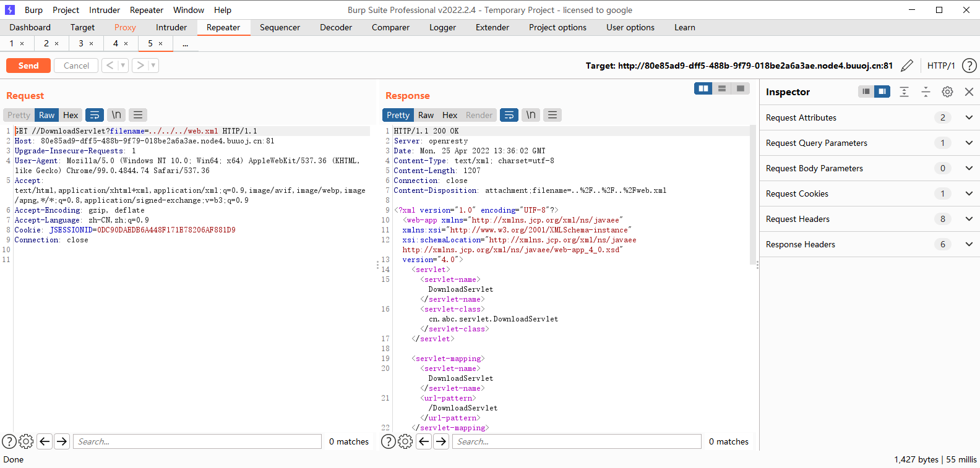Expand Request Headers section
Viewport: 980px width, 468px height.
[969, 219]
